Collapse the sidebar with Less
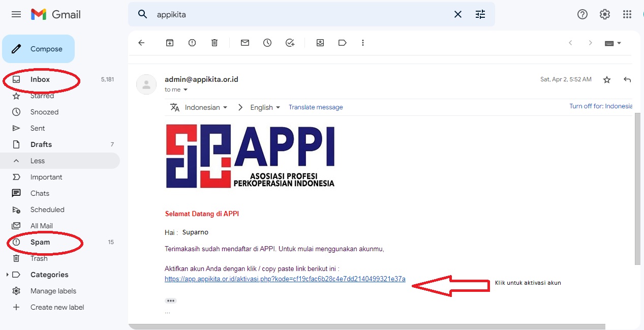 click(x=60, y=161)
